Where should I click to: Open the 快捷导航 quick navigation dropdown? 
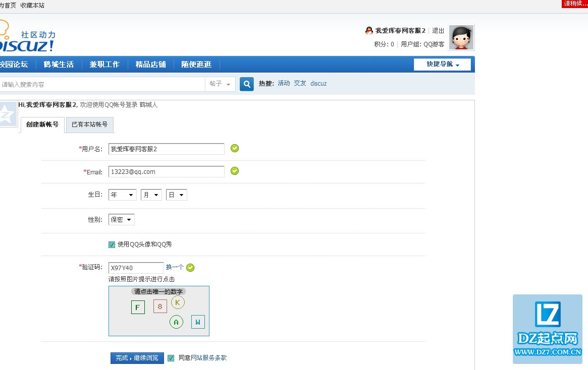pyautogui.click(x=442, y=65)
